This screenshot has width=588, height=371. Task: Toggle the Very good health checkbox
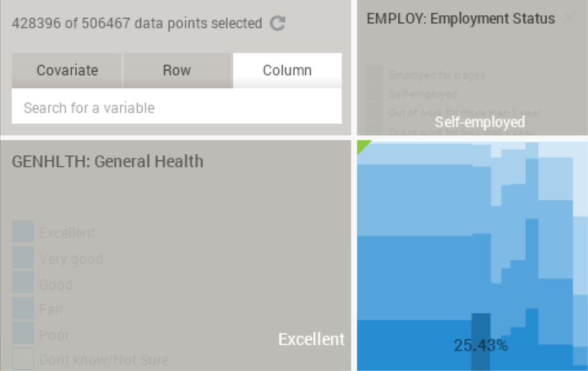23,257
